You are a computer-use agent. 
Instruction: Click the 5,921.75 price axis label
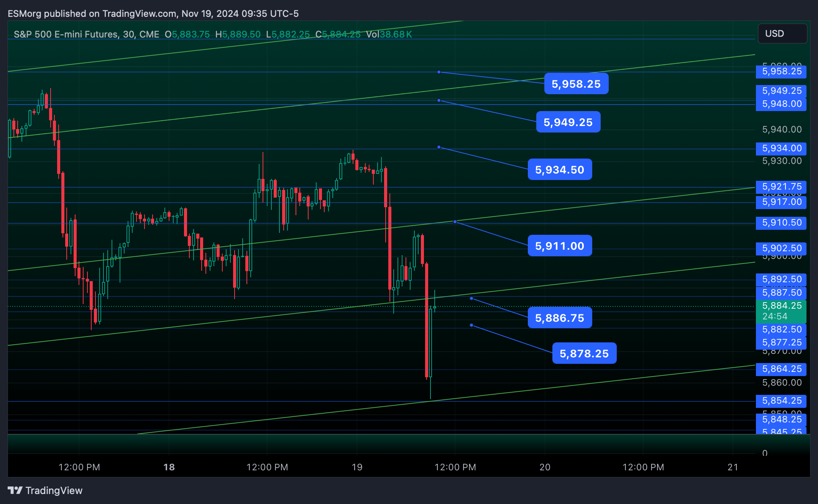781,187
